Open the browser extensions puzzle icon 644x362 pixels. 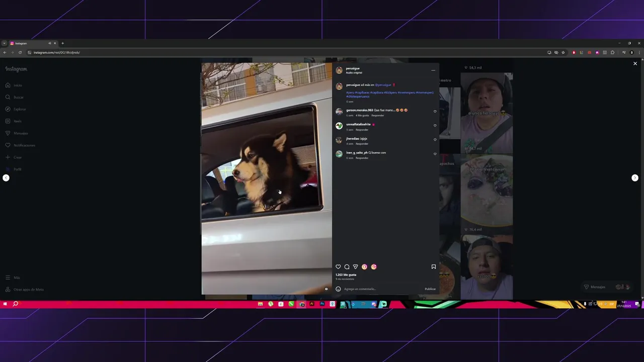tap(612, 52)
